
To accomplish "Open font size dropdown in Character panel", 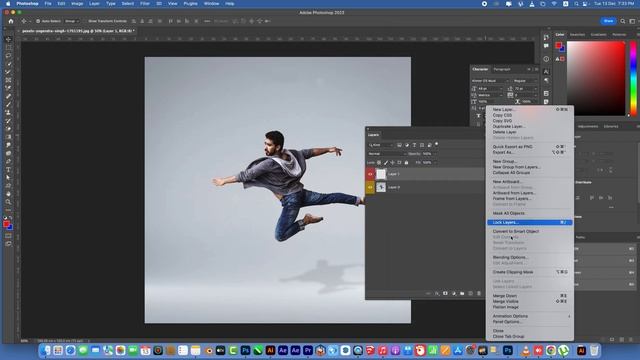I will (490, 88).
